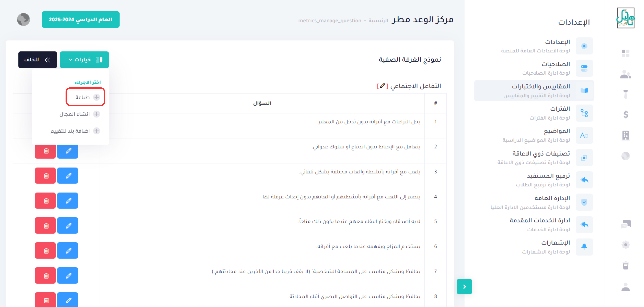Viewport: 644px width, 307px height.
Task: Edit question 8 with blue pencil button
Action: [67, 300]
